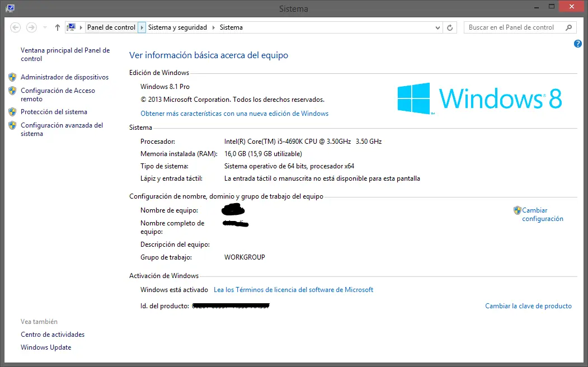
Task: Select Sistema y seguridad breadcrumb
Action: (177, 27)
